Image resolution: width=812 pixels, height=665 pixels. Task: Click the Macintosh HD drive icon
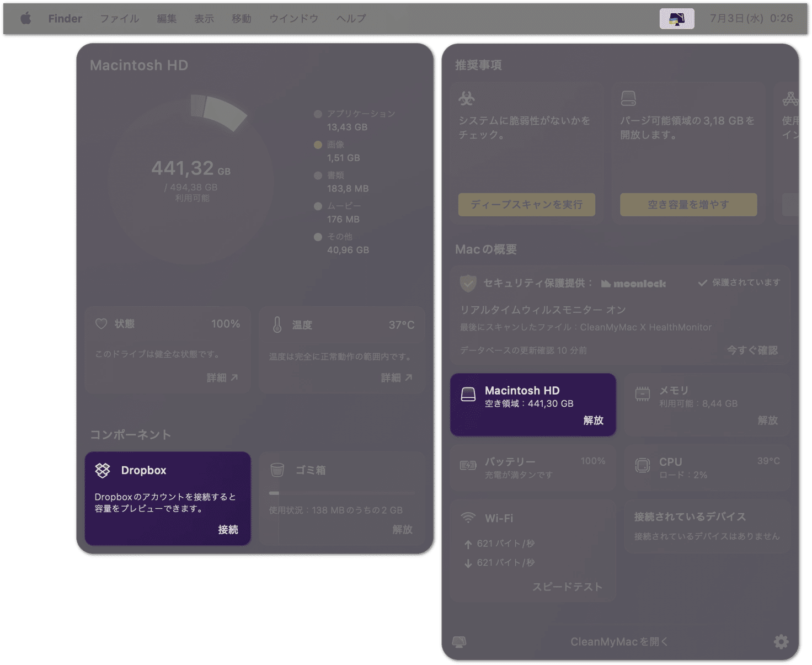pyautogui.click(x=468, y=394)
